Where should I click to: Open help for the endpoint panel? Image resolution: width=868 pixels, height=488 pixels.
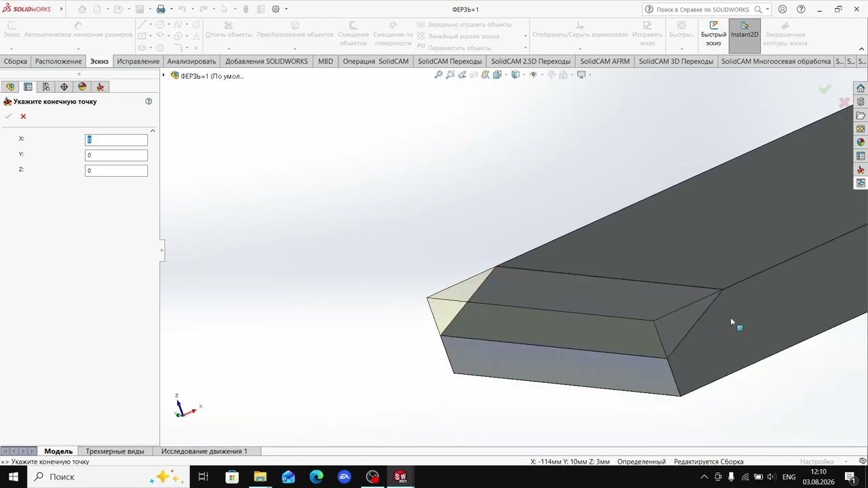click(x=149, y=102)
